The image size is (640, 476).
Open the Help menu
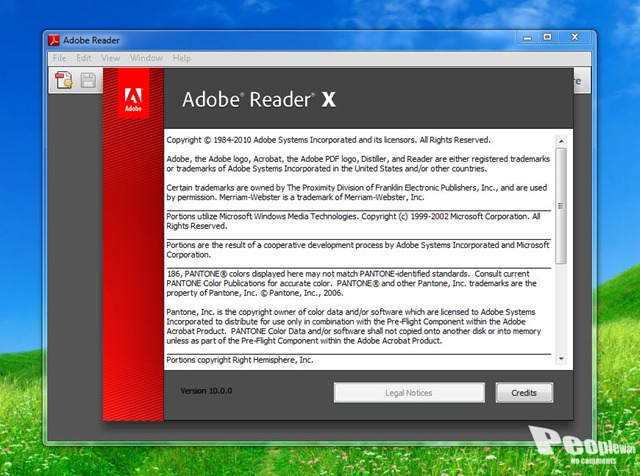(x=182, y=58)
